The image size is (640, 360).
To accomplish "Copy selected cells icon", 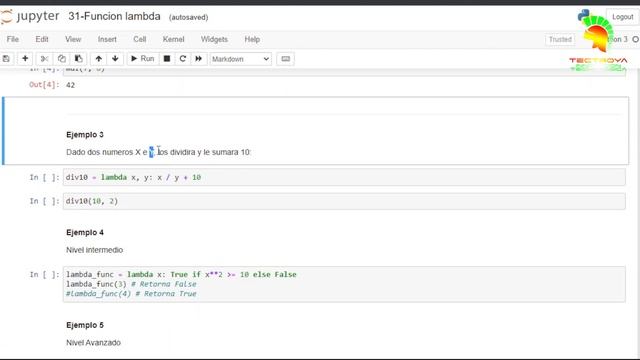I will tap(61, 59).
